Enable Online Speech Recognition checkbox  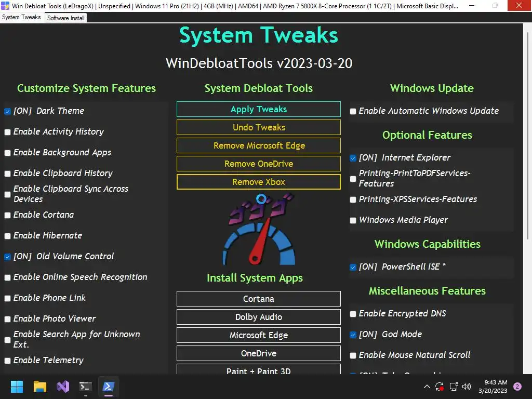pos(7,277)
